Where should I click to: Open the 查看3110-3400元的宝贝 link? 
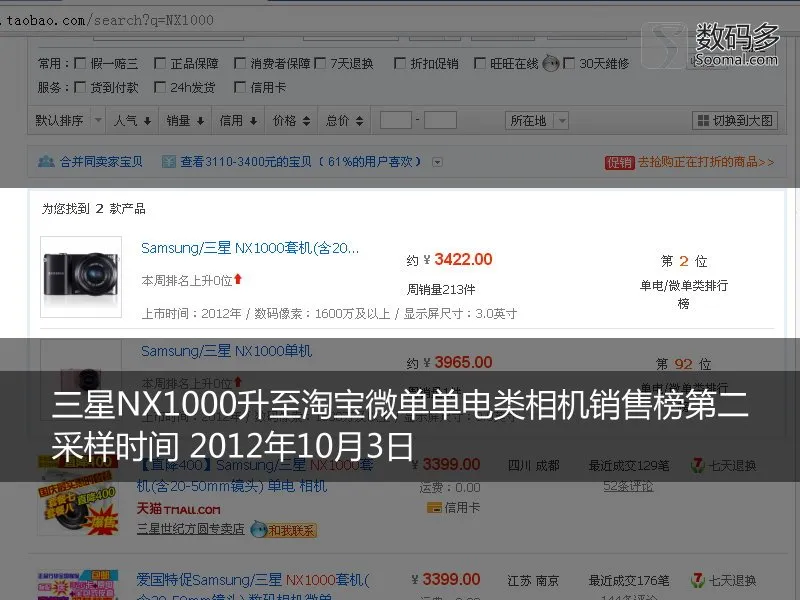coord(246,162)
